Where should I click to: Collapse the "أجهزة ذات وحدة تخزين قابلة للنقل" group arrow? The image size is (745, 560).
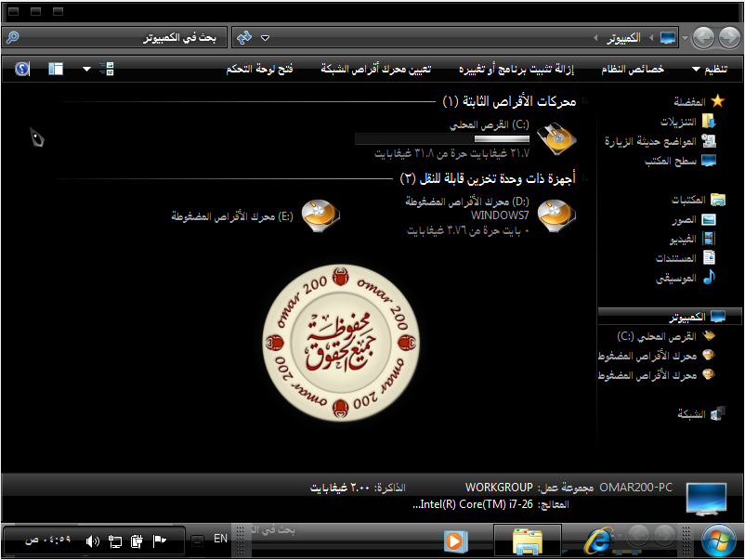[585, 178]
